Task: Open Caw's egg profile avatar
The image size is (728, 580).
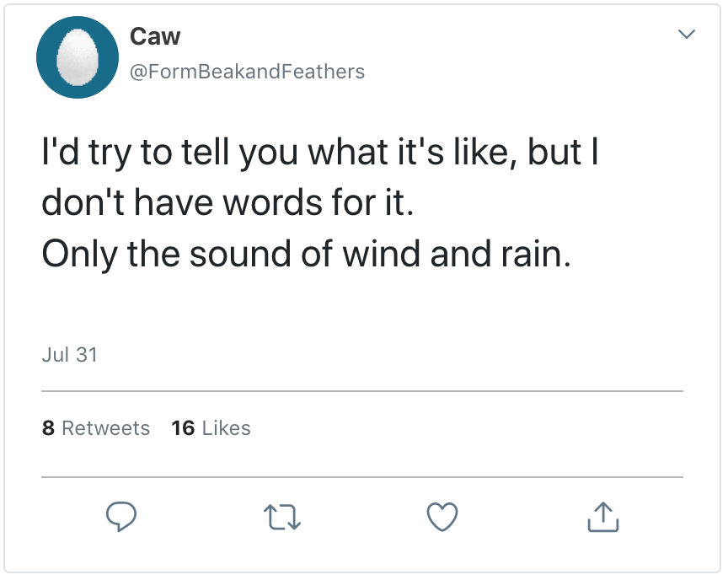Action: pos(76,57)
